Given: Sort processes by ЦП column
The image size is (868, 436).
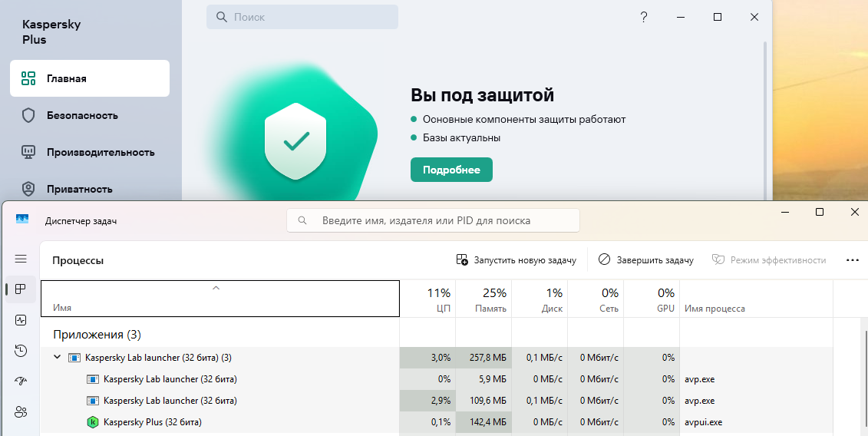Looking at the screenshot, I should 427,299.
